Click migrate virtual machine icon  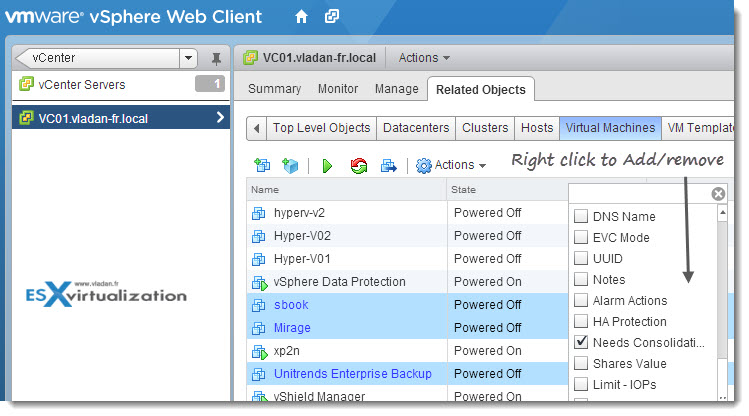[388, 166]
